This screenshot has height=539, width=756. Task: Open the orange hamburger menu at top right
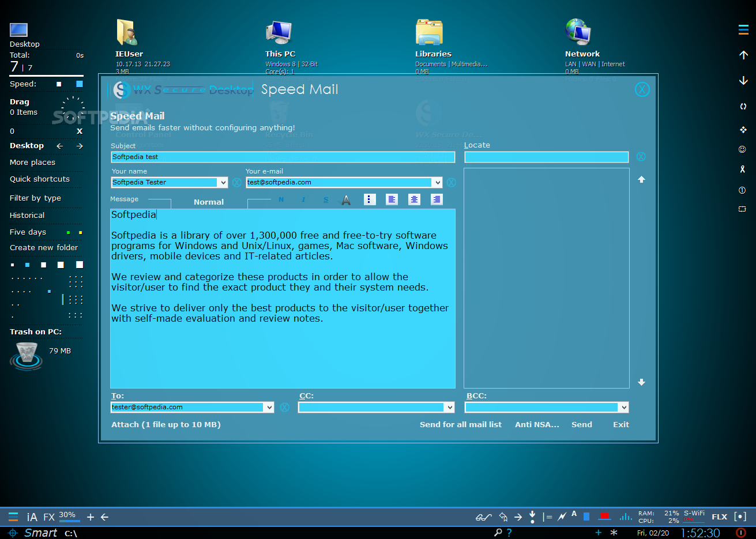pyautogui.click(x=743, y=30)
